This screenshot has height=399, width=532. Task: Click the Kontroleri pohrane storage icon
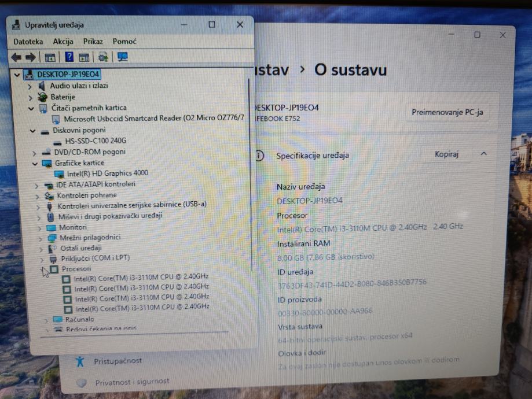coord(49,195)
